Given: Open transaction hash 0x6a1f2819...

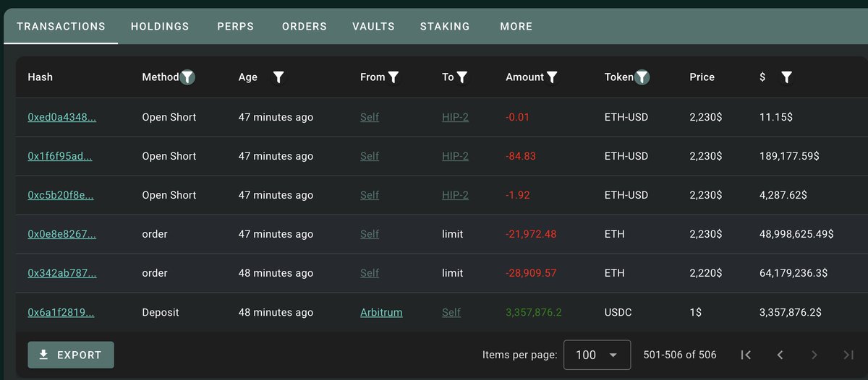Looking at the screenshot, I should click(61, 312).
